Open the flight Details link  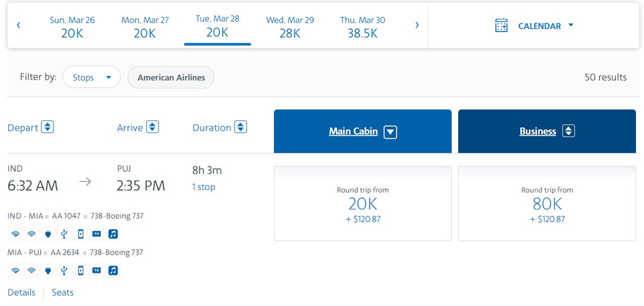pyautogui.click(x=22, y=292)
